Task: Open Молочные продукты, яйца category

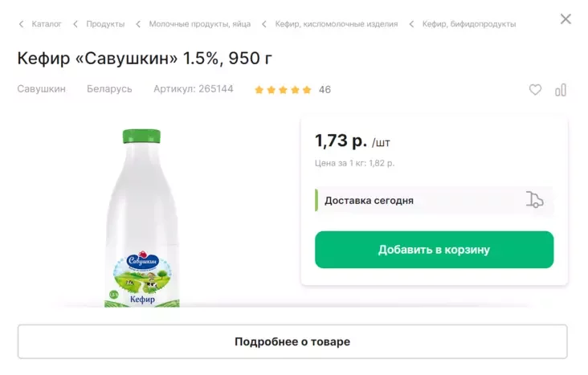Action: tap(200, 24)
